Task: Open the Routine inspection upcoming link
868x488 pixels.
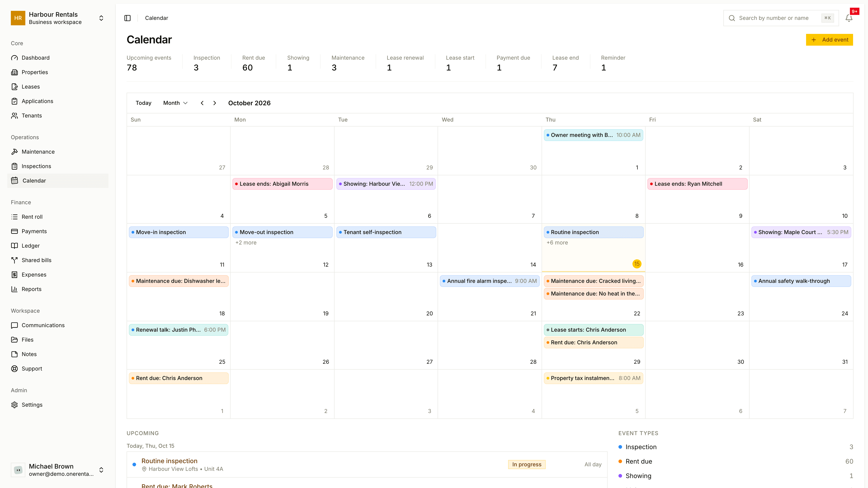Action: (x=169, y=461)
